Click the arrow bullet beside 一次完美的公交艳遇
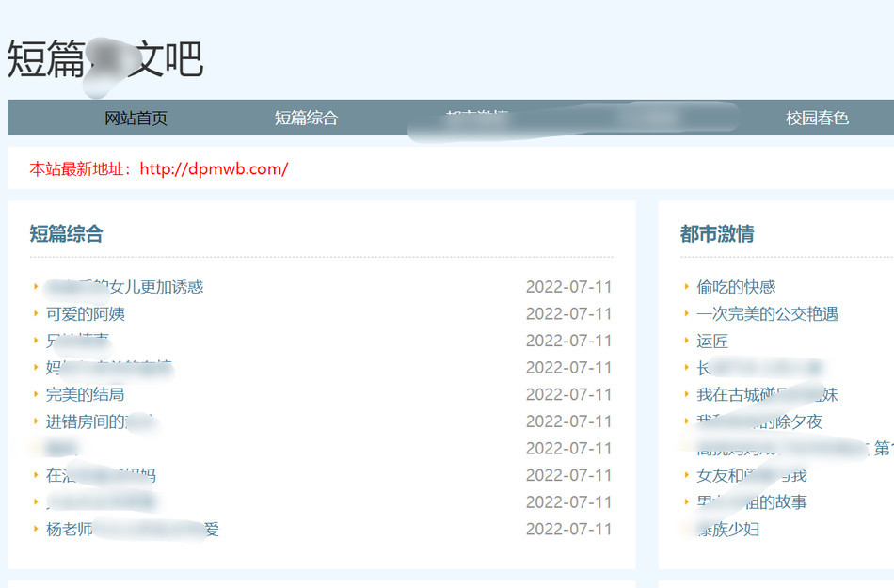Screen dimensions: 894x588 tap(686, 313)
